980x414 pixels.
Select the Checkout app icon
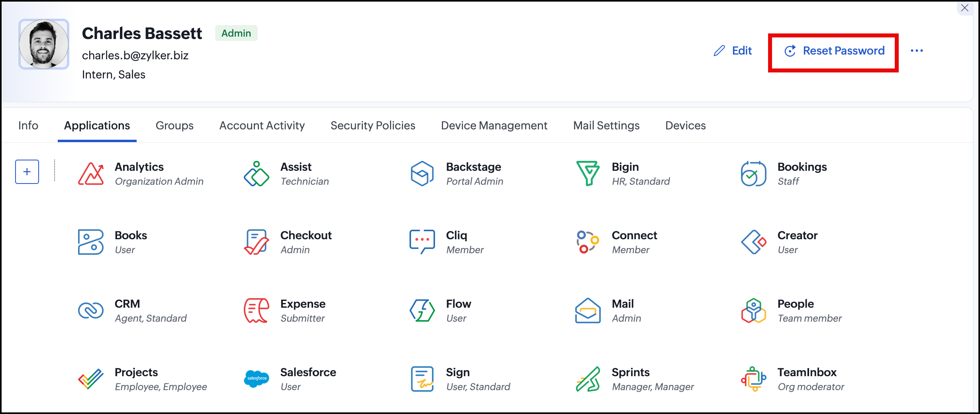257,242
